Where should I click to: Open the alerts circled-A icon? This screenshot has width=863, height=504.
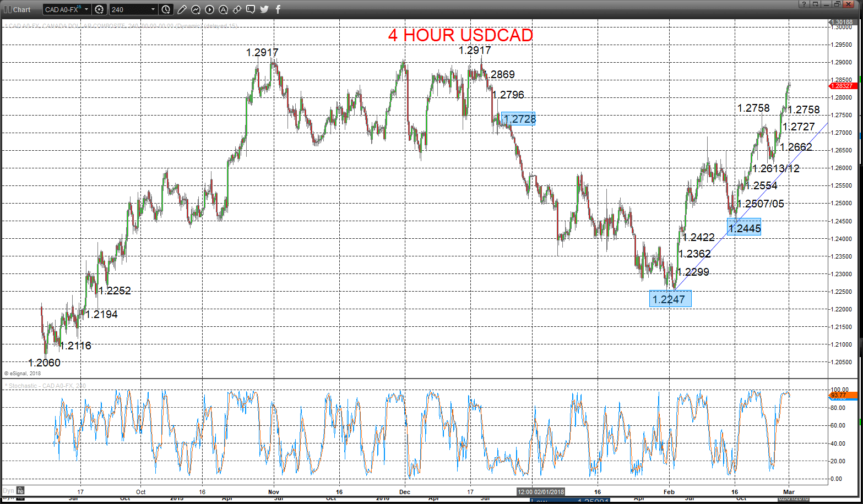tap(223, 9)
